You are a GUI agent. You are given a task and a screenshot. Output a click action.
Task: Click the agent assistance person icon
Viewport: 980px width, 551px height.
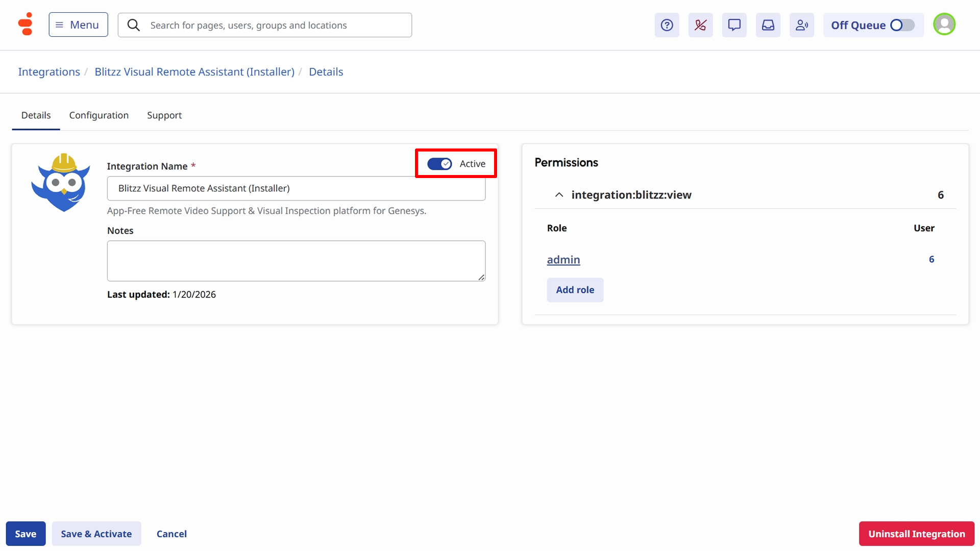[801, 25]
